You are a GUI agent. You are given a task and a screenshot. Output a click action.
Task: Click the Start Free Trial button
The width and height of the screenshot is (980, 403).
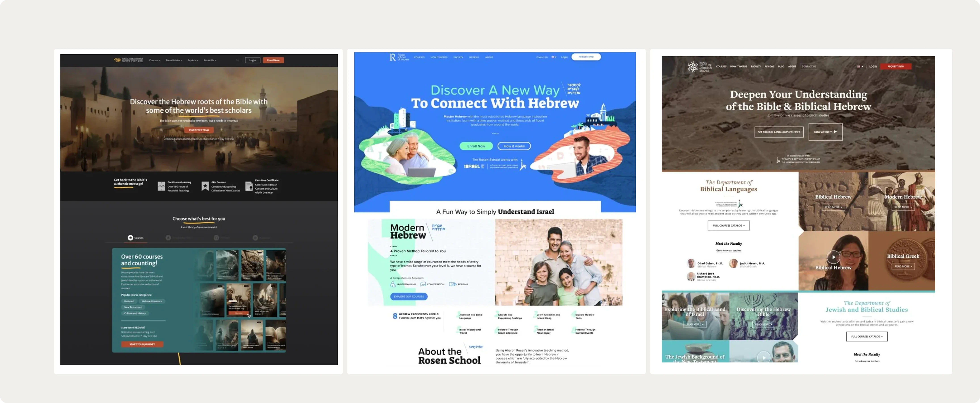[x=199, y=130]
